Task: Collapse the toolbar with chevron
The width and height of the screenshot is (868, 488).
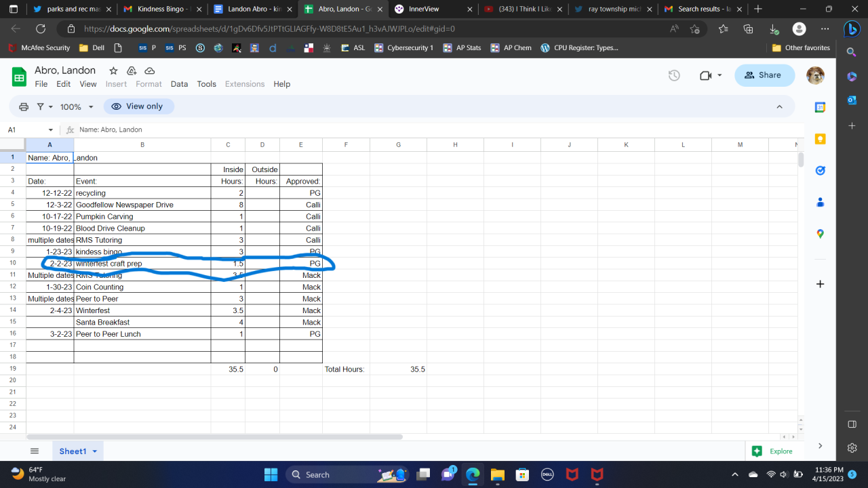Action: 779,106
